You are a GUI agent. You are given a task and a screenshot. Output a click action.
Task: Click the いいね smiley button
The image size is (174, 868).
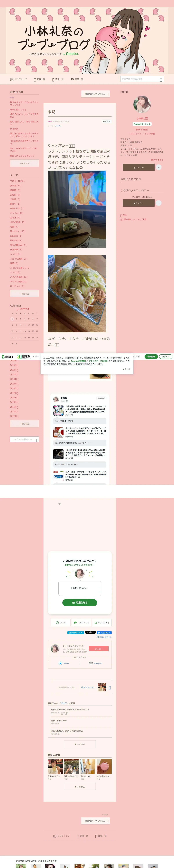(x=61, y=623)
